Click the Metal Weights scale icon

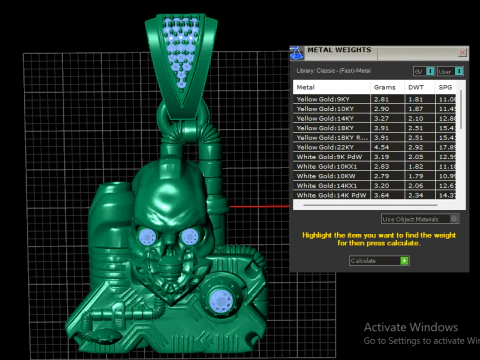(x=297, y=53)
